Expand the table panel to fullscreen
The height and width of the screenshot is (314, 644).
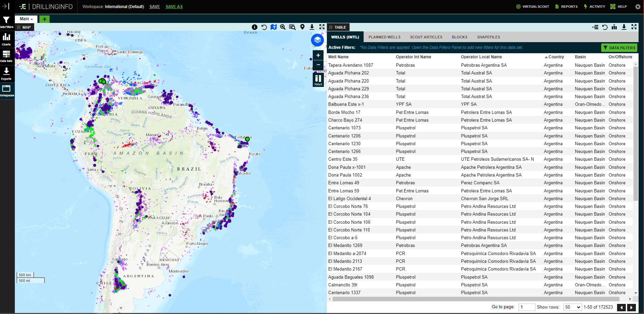[634, 27]
